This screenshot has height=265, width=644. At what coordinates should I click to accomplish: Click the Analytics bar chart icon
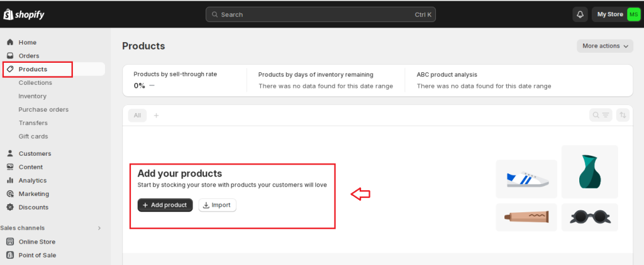click(10, 180)
